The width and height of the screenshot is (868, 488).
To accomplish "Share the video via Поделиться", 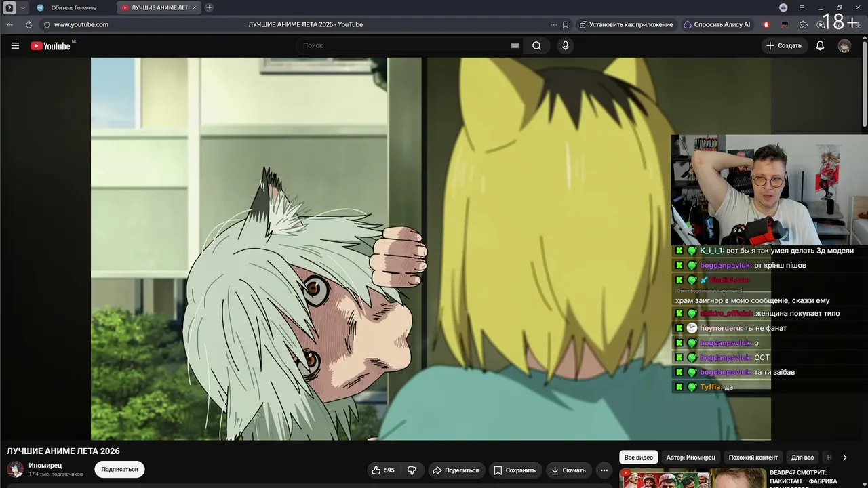I will pyautogui.click(x=456, y=470).
